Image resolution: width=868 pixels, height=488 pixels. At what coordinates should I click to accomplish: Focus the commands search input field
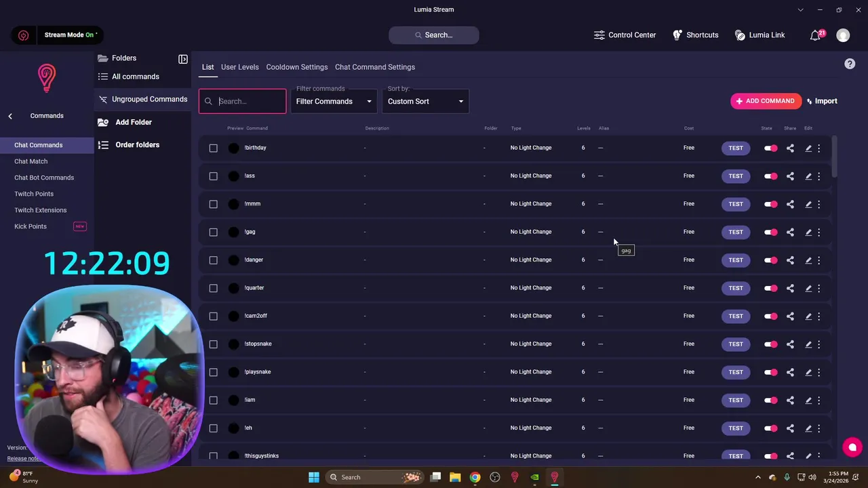click(x=243, y=102)
